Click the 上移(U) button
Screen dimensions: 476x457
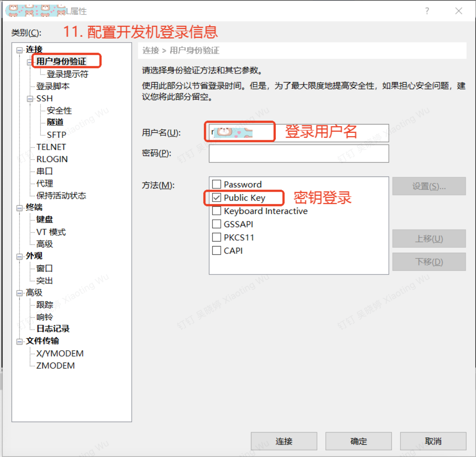pyautogui.click(x=429, y=238)
